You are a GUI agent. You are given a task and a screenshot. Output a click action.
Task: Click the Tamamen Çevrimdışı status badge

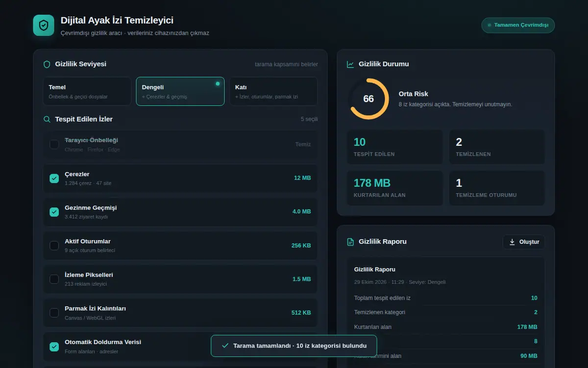[x=518, y=25]
